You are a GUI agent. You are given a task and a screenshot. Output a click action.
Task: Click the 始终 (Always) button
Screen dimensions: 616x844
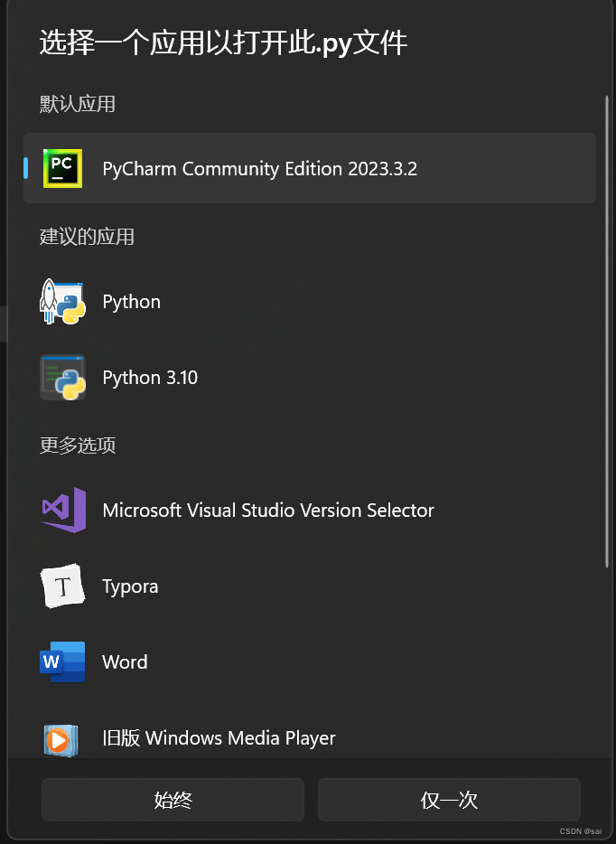pyautogui.click(x=173, y=800)
